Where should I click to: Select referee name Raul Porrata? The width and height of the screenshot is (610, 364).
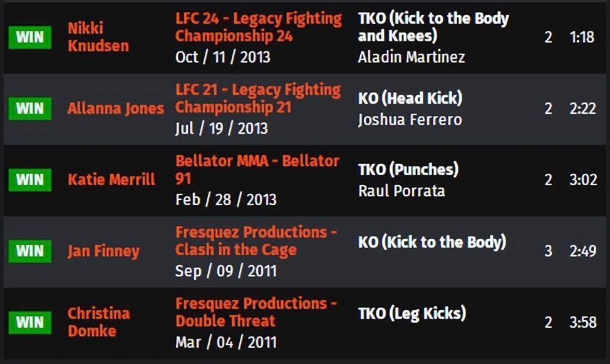(401, 191)
